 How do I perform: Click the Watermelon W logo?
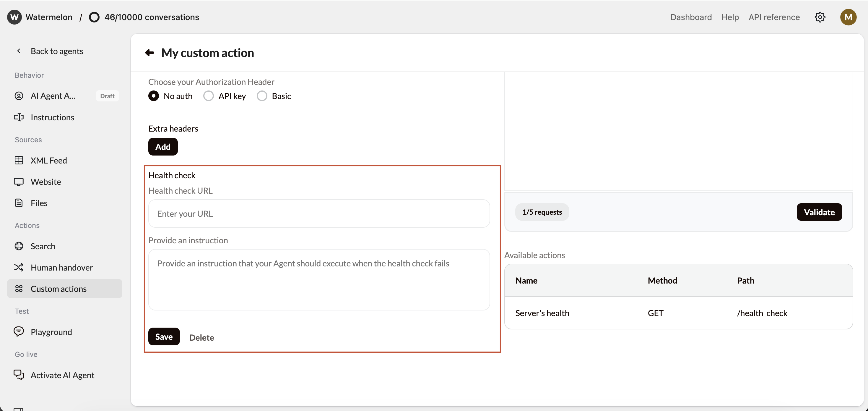pyautogui.click(x=14, y=17)
